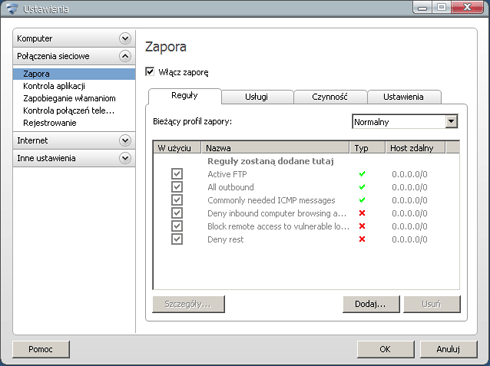The height and width of the screenshot is (366, 490).
Task: Collapse the Połączenia sieciowe section chevron
Action: pos(125,56)
